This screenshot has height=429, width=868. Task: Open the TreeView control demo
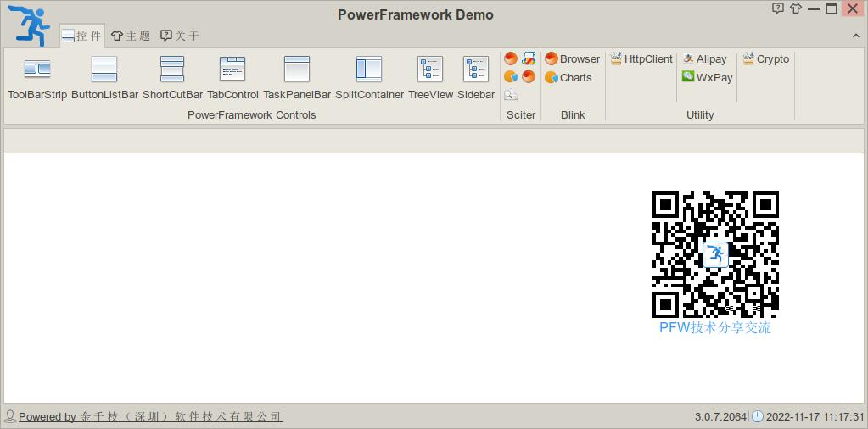[x=431, y=77]
